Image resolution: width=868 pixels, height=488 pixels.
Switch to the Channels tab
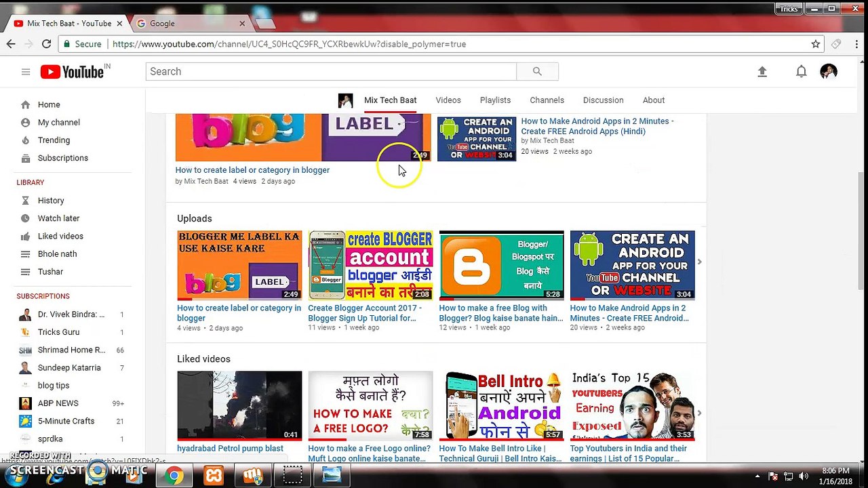[x=547, y=100]
